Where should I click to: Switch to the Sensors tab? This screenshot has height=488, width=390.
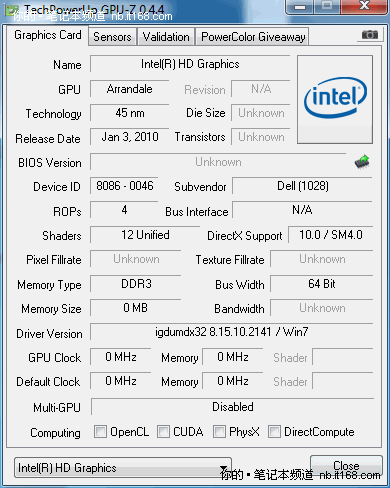pyautogui.click(x=112, y=37)
